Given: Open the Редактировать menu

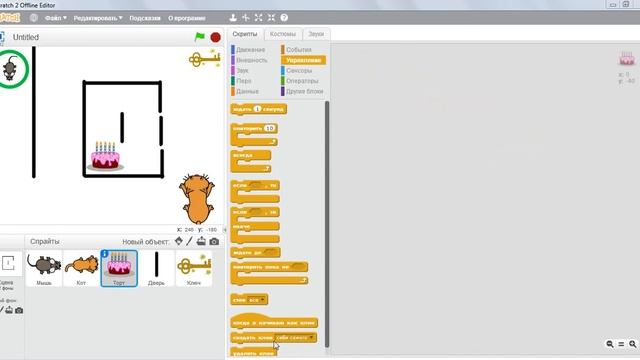Looking at the screenshot, I should pos(98,18).
